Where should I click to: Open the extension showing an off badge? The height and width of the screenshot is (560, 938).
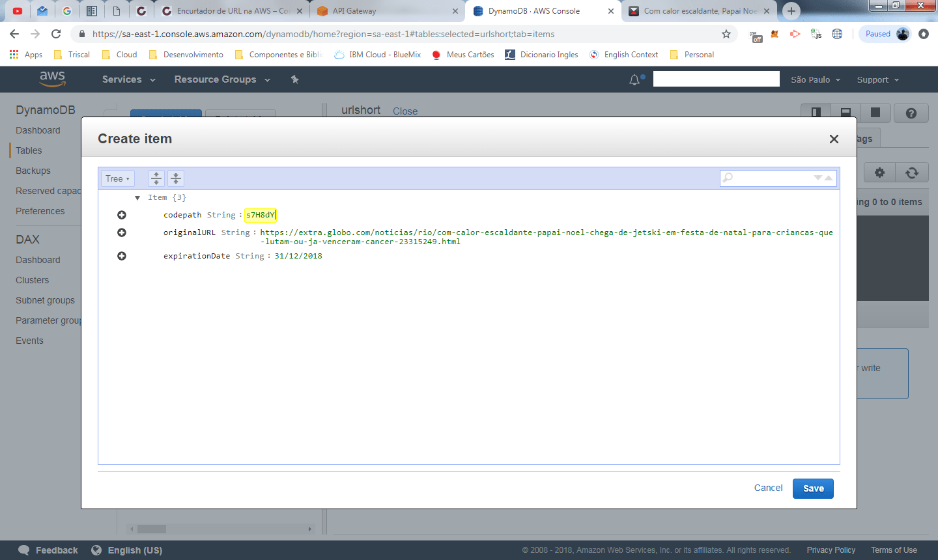pos(756,35)
